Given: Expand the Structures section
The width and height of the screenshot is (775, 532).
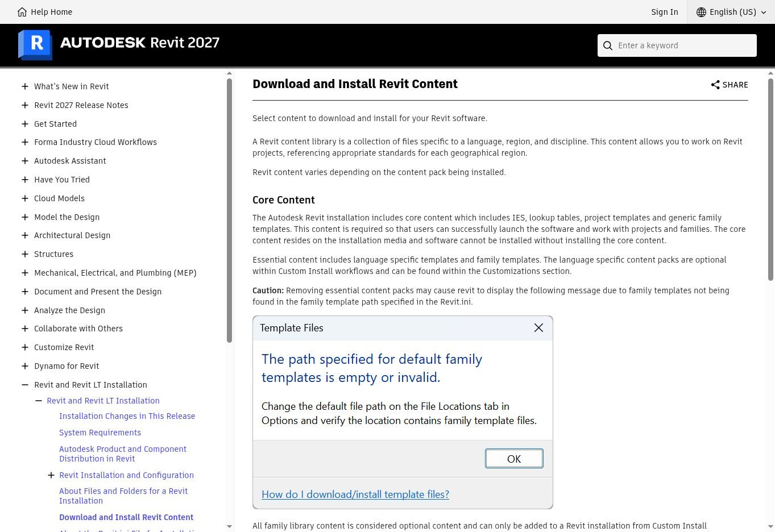Looking at the screenshot, I should point(25,254).
